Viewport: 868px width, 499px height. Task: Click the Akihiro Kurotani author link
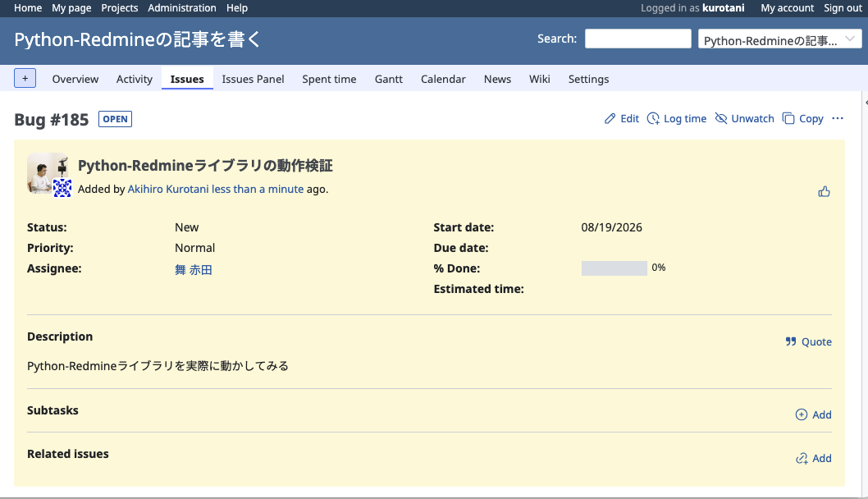click(168, 189)
